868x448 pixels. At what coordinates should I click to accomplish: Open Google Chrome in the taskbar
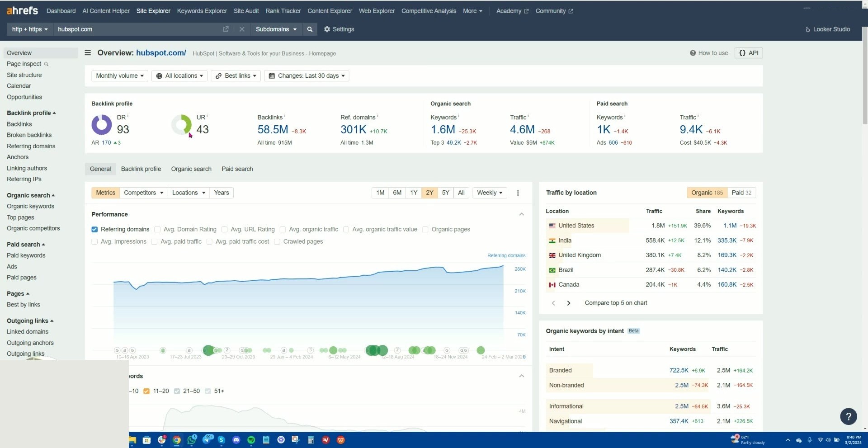(x=177, y=440)
